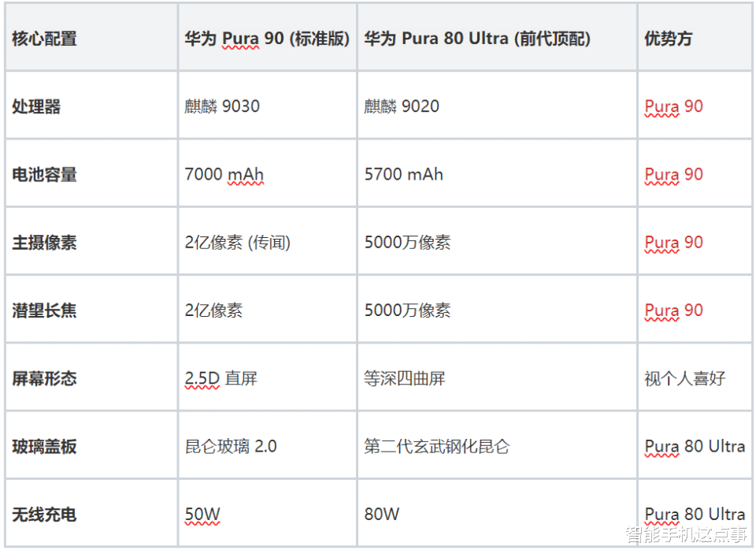Select the 华为 Pura 90 (标准版) header
Image resolution: width=756 pixels, height=554 pixels.
tap(267, 39)
